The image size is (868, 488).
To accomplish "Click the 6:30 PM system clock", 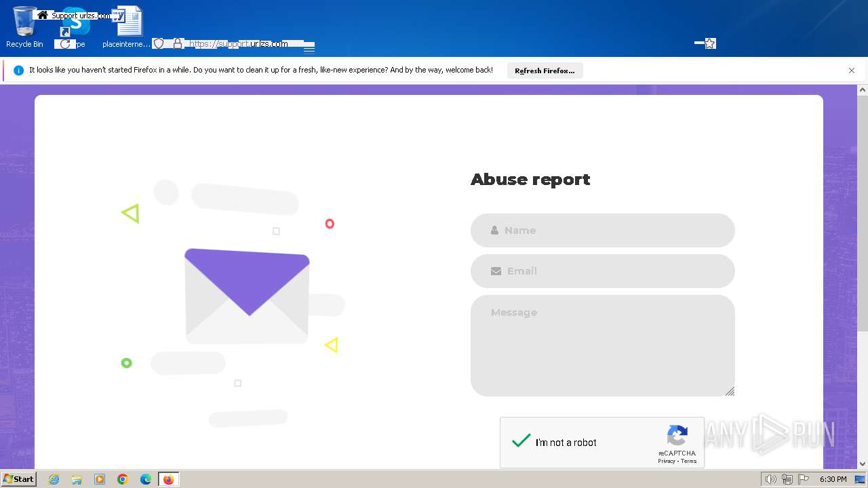I will (x=833, y=479).
